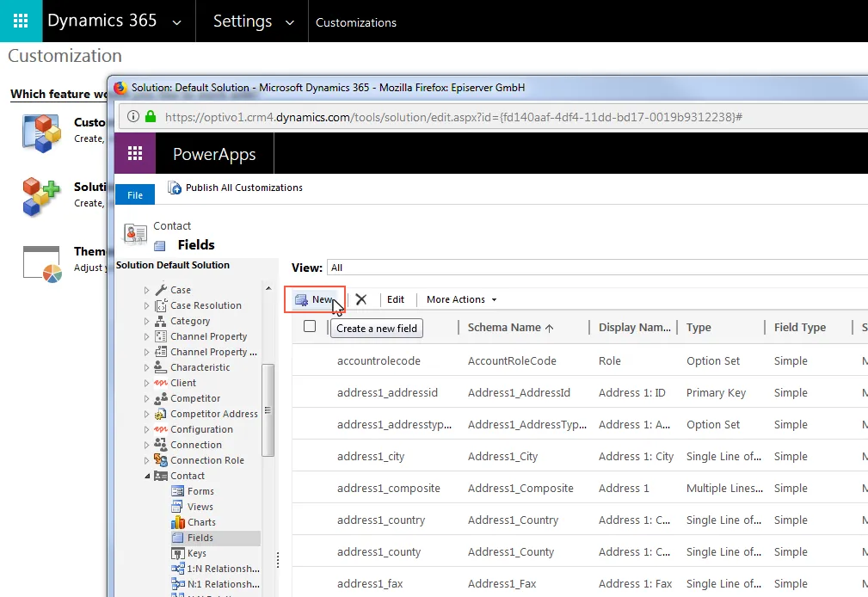The height and width of the screenshot is (597, 868).
Task: Click the Competitor Address icon in tree
Action: (x=161, y=414)
